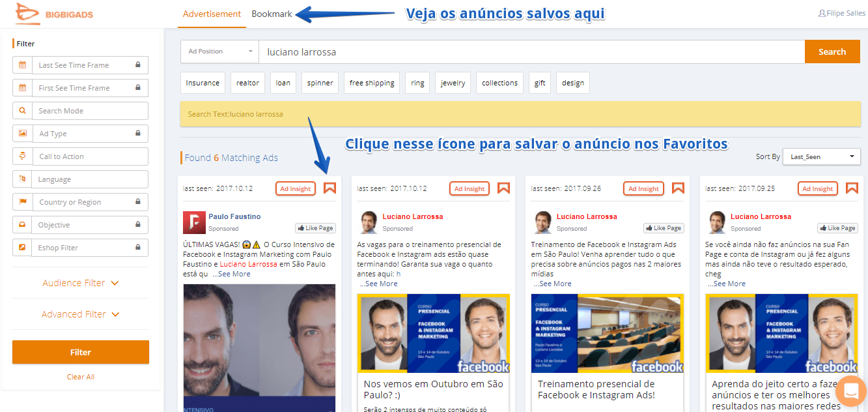Click the image icon beside Ad Type
868x412 pixels.
(x=23, y=134)
